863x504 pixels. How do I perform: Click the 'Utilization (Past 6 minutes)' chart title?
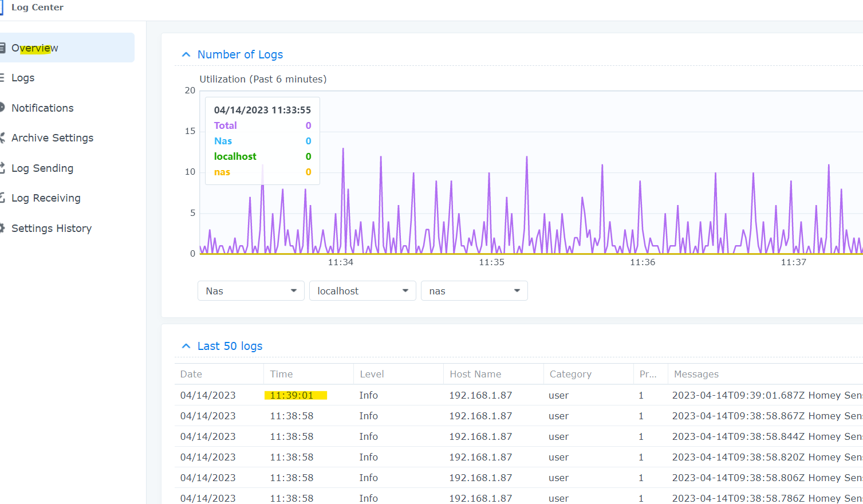click(x=263, y=79)
